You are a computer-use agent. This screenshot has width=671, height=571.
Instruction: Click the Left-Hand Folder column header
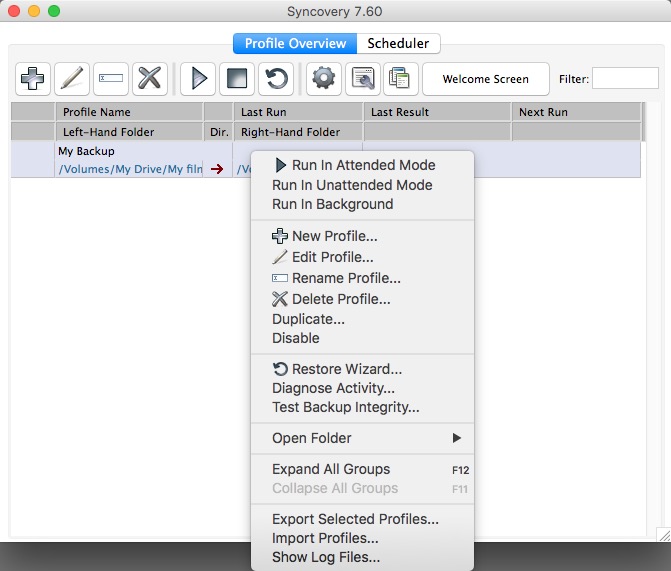click(129, 132)
